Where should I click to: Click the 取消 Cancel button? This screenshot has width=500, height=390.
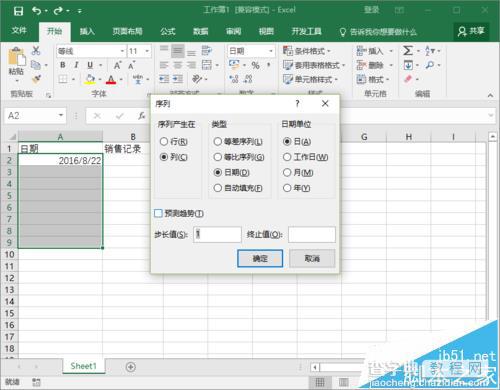tap(312, 258)
